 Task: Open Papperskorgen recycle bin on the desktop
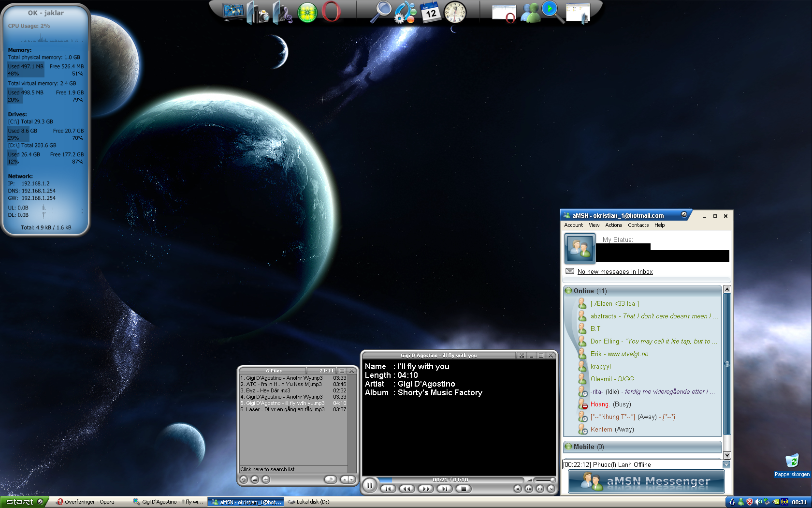[792, 465]
